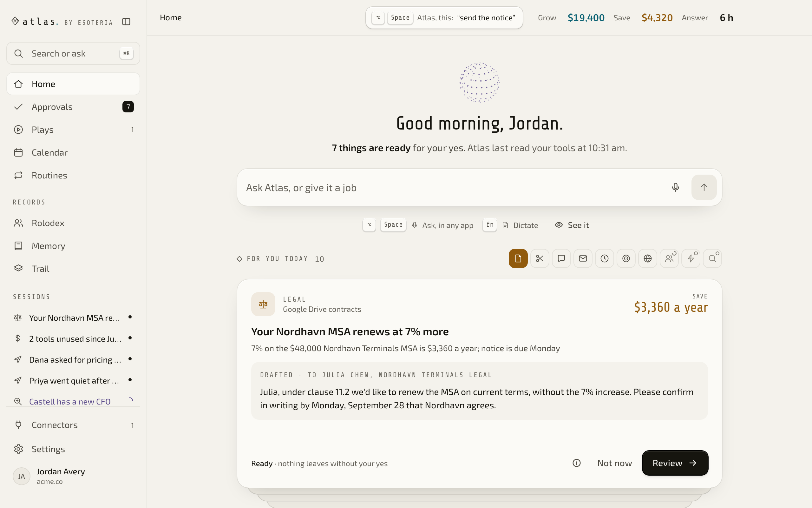Open Connectors page

tap(73, 425)
